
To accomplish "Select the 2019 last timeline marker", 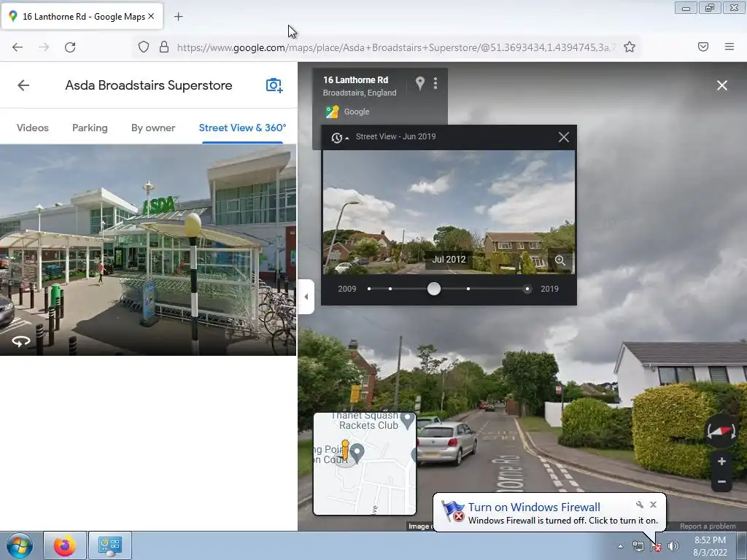I will 527,289.
